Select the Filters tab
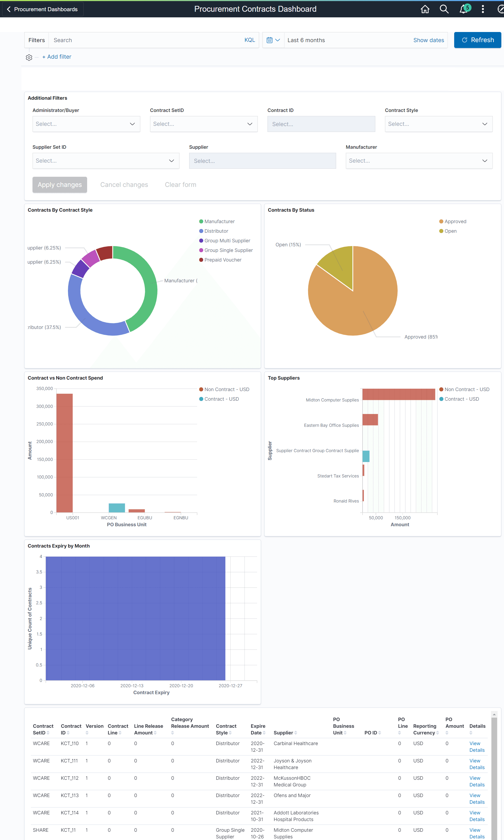The image size is (504, 840). tap(36, 40)
